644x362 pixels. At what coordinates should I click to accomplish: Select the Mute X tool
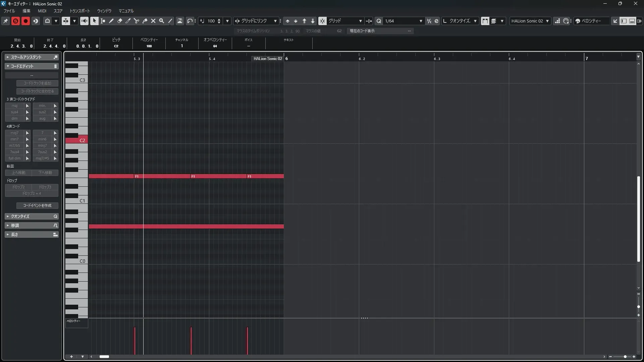153,21
